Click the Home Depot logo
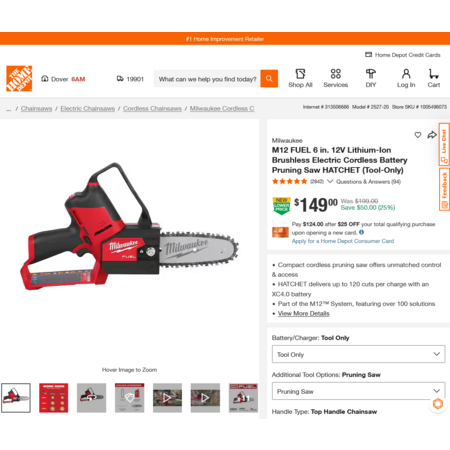The height and width of the screenshot is (450, 450). 19,79
